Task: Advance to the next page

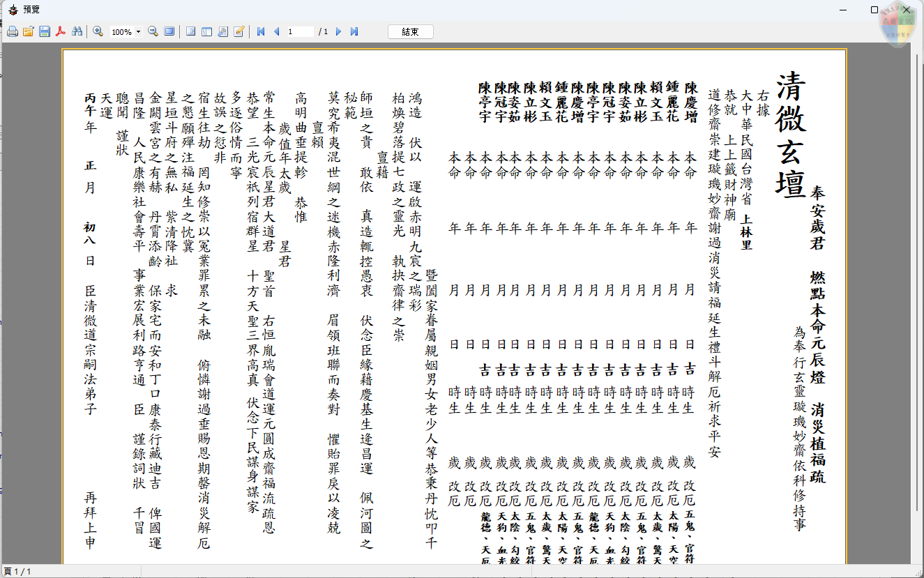Action: point(339,32)
